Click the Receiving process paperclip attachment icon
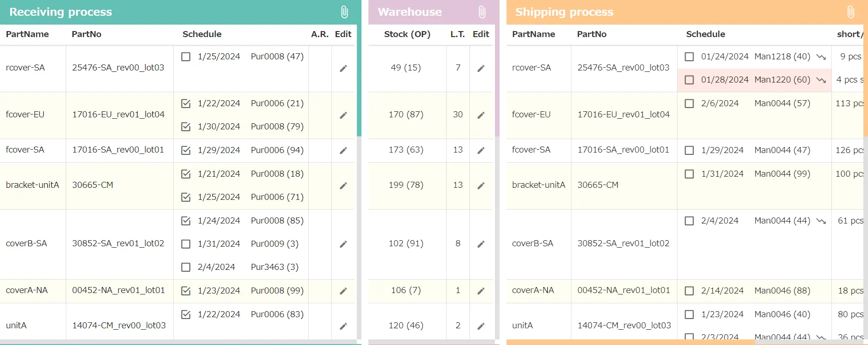The image size is (868, 345). coord(344,12)
